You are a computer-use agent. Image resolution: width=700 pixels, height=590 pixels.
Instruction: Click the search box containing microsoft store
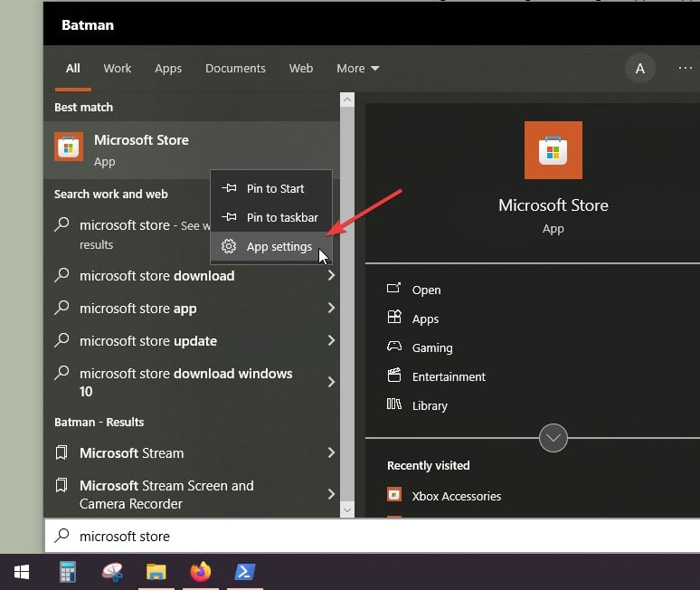coord(373,536)
